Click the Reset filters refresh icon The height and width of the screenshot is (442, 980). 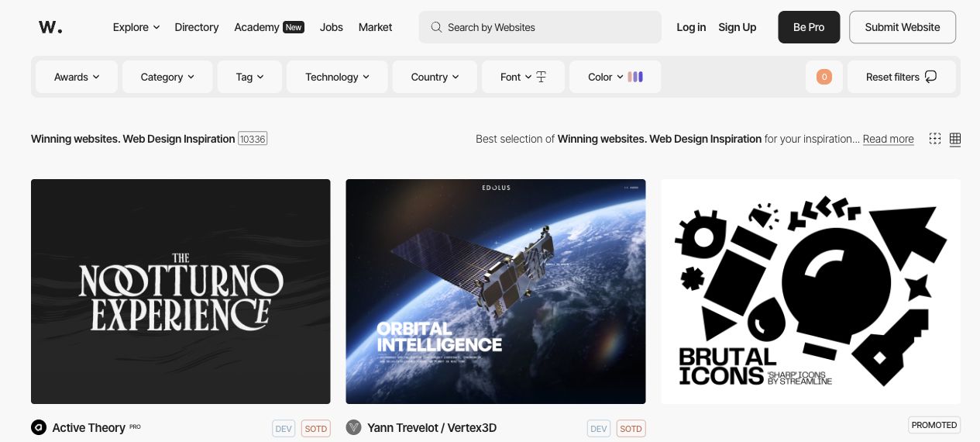pos(931,77)
